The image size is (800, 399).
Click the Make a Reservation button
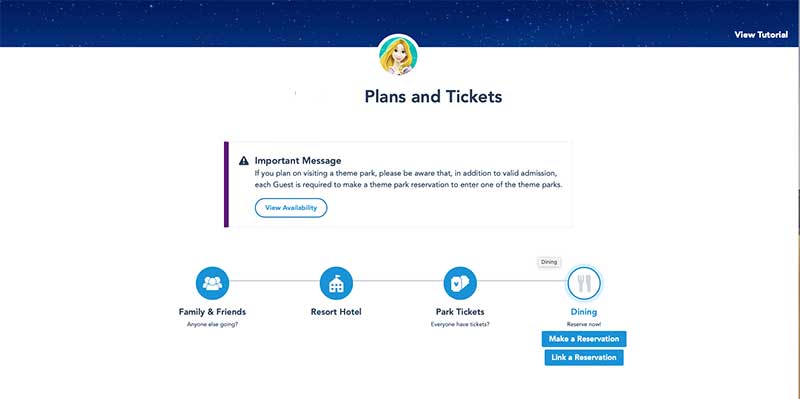click(x=584, y=339)
